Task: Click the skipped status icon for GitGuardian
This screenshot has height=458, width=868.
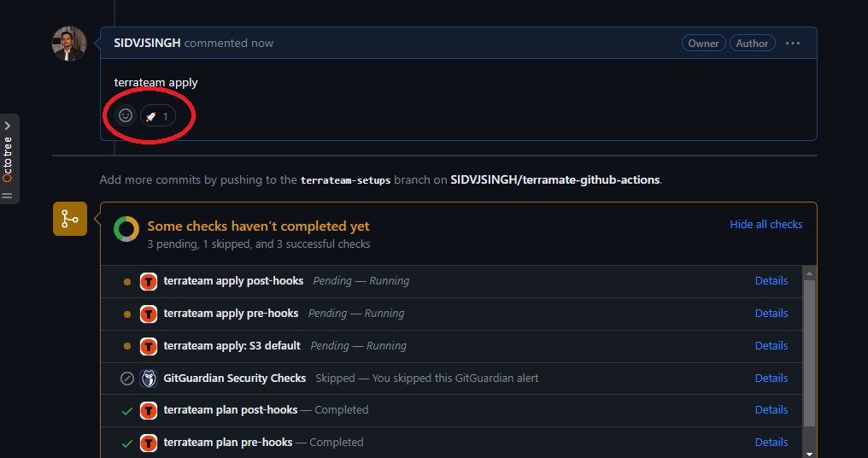Action: (126, 379)
